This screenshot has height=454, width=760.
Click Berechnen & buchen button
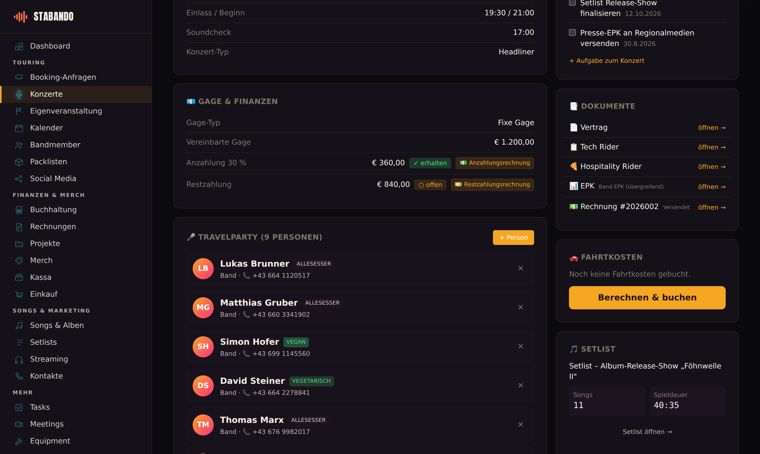(x=647, y=297)
